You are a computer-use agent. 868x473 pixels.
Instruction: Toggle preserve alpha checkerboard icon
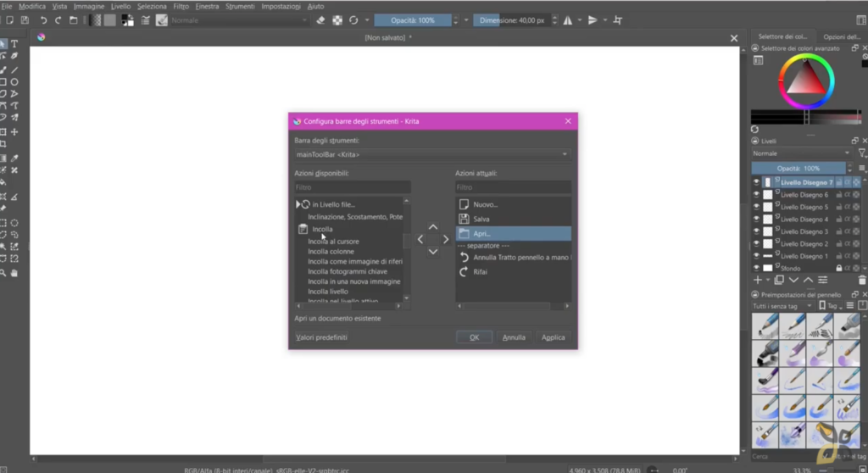[337, 20]
